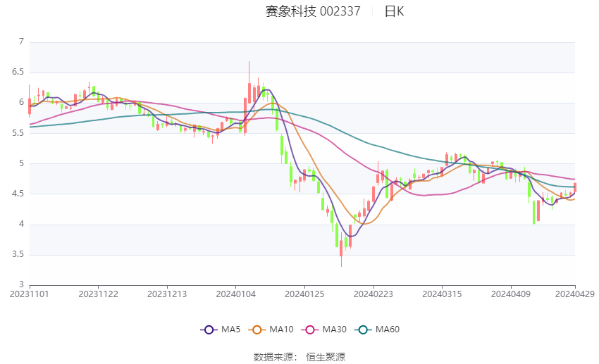Click the 20240429 date axis label
Viewport: 599px width, 364px height.
[575, 294]
